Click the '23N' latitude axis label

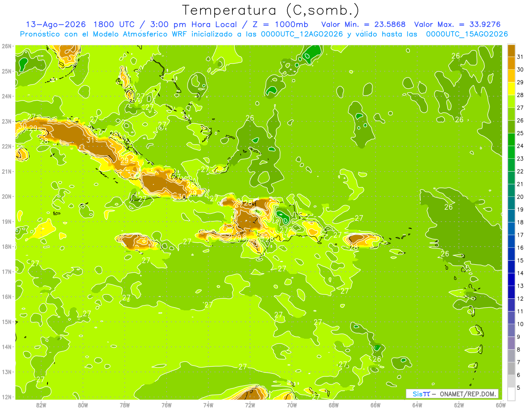coord(6,121)
